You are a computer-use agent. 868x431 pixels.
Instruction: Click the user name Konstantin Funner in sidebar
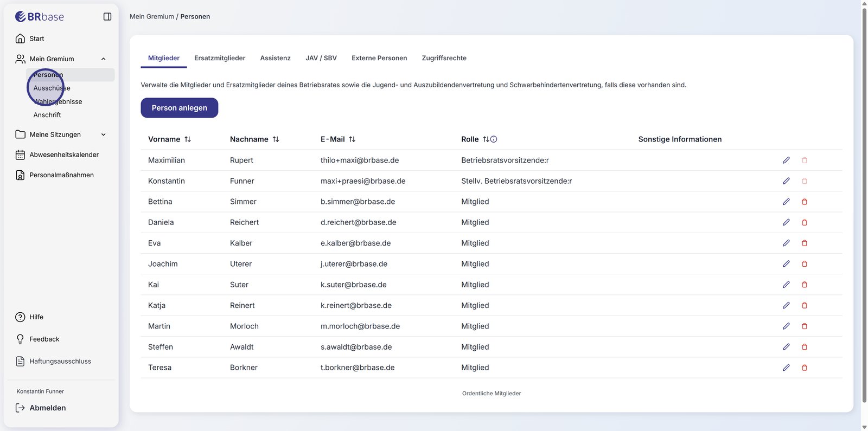[40, 391]
